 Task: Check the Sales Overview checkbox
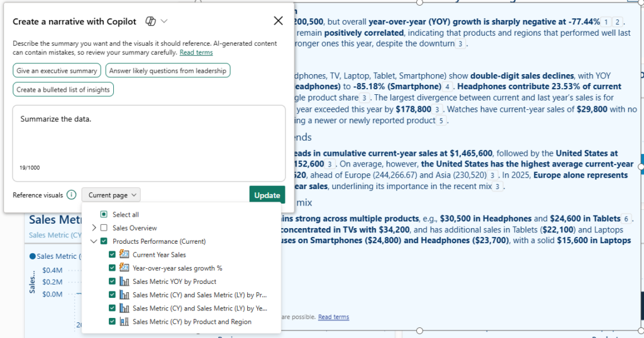point(104,227)
